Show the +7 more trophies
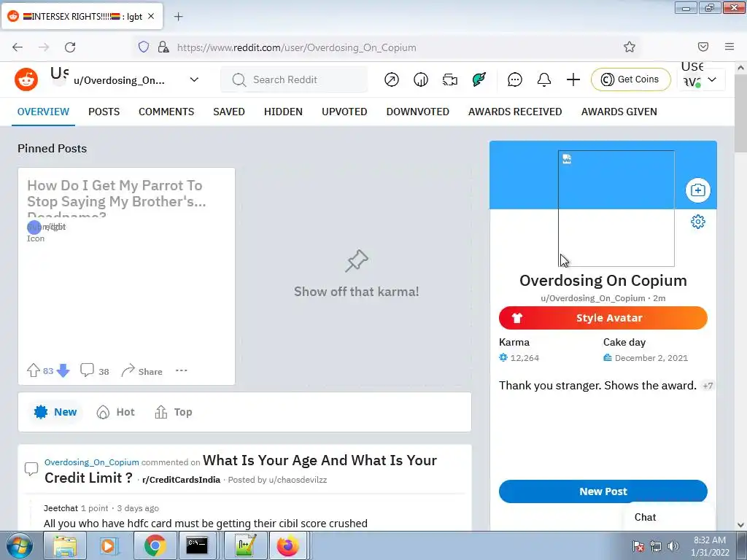This screenshot has width=747, height=560. (708, 386)
